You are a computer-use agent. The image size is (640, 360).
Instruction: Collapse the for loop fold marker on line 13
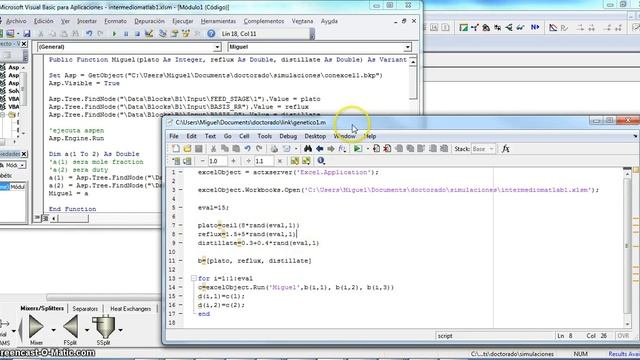pyautogui.click(x=193, y=278)
